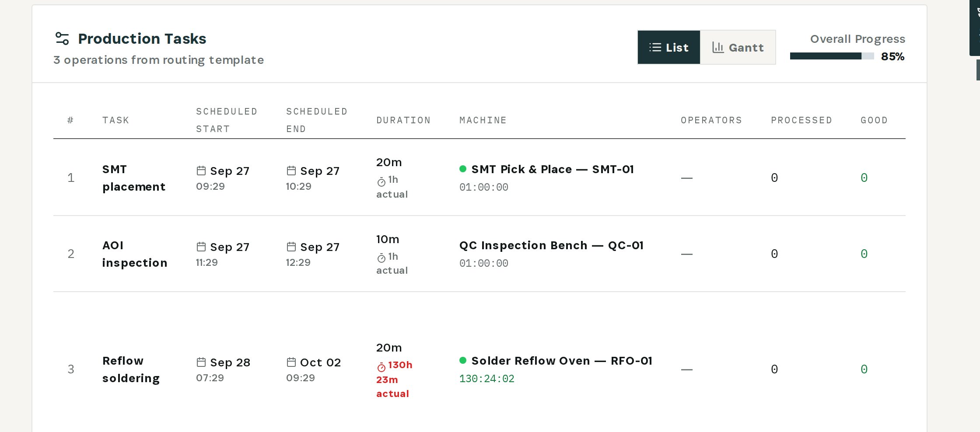Image resolution: width=980 pixels, height=432 pixels.
Task: Click the 130h 23m actual duration
Action: pyautogui.click(x=394, y=379)
